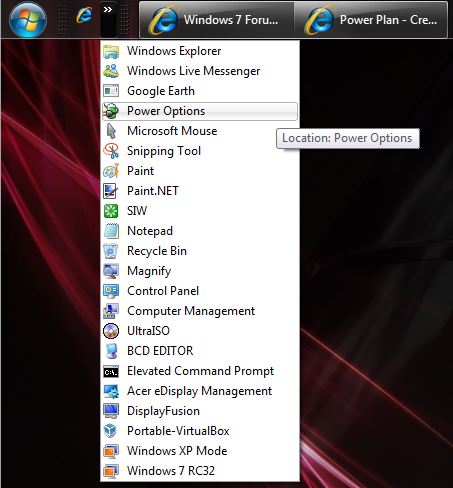Click the Windows Explorer folder icon

pos(111,51)
